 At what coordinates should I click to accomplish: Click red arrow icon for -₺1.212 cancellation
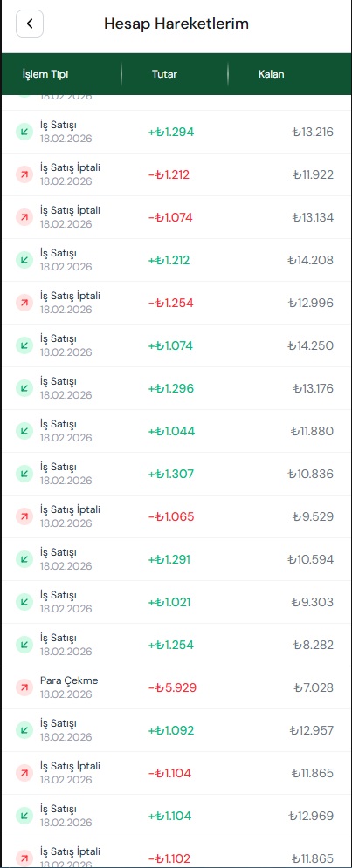(x=24, y=174)
